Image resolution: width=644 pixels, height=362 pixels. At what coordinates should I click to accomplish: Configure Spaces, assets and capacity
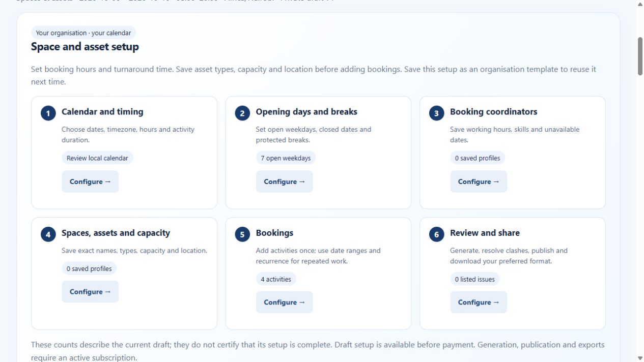click(x=90, y=292)
